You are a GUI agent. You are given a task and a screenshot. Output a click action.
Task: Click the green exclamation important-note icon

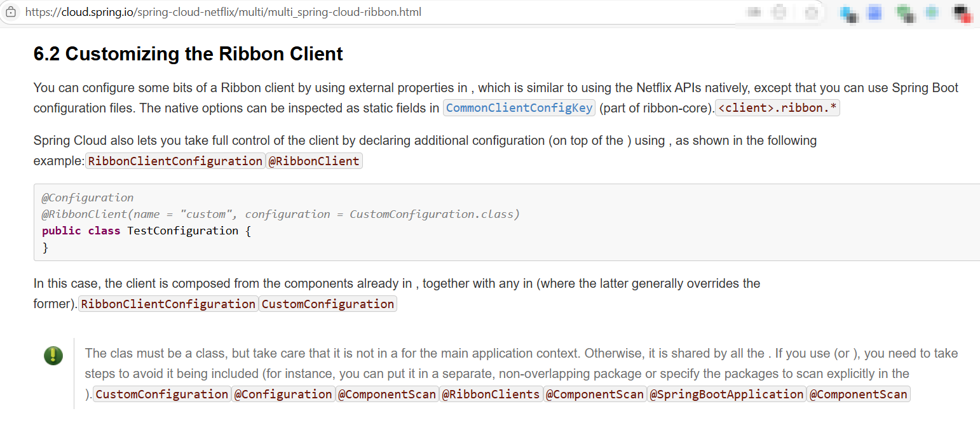pos(53,355)
